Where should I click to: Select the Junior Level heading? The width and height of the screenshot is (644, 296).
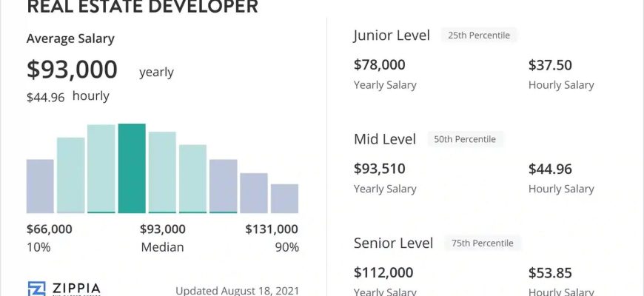pos(392,36)
